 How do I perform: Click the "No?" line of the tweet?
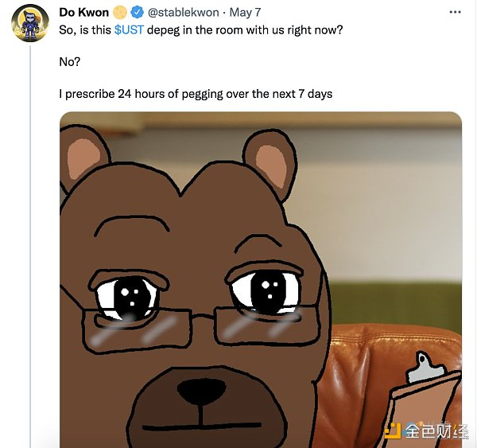tap(70, 61)
